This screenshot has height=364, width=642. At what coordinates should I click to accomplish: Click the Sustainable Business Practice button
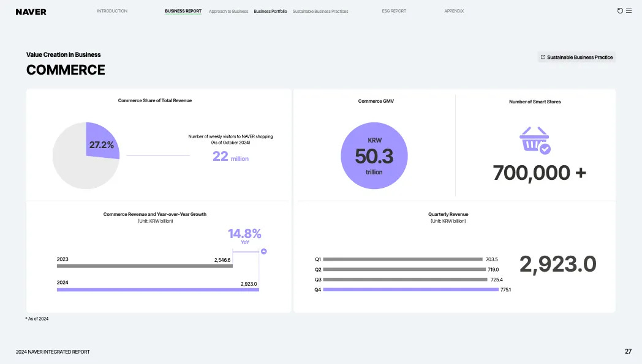click(x=576, y=58)
